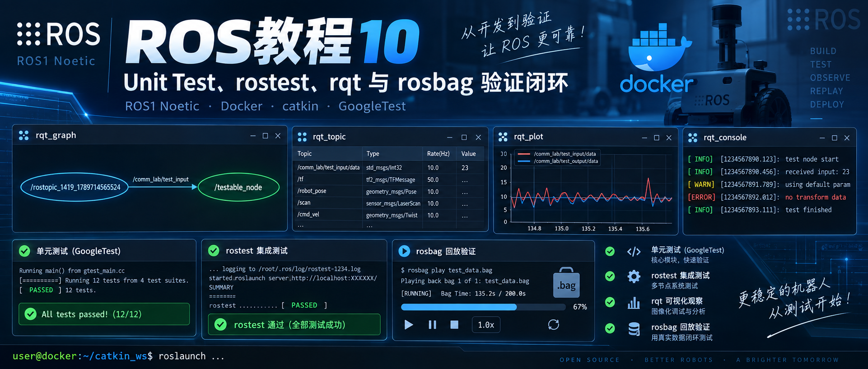
Task: Click the rostest 通过 (全部测试成功) banner
Action: [294, 324]
